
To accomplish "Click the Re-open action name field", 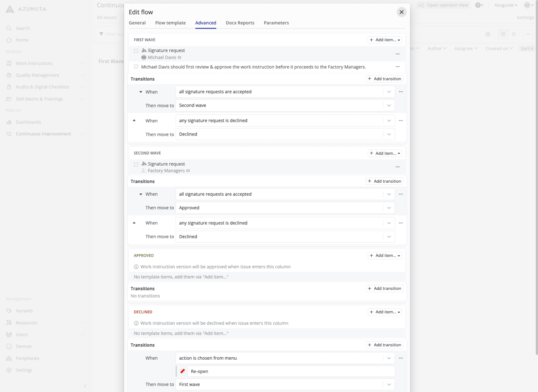I will (x=291, y=371).
